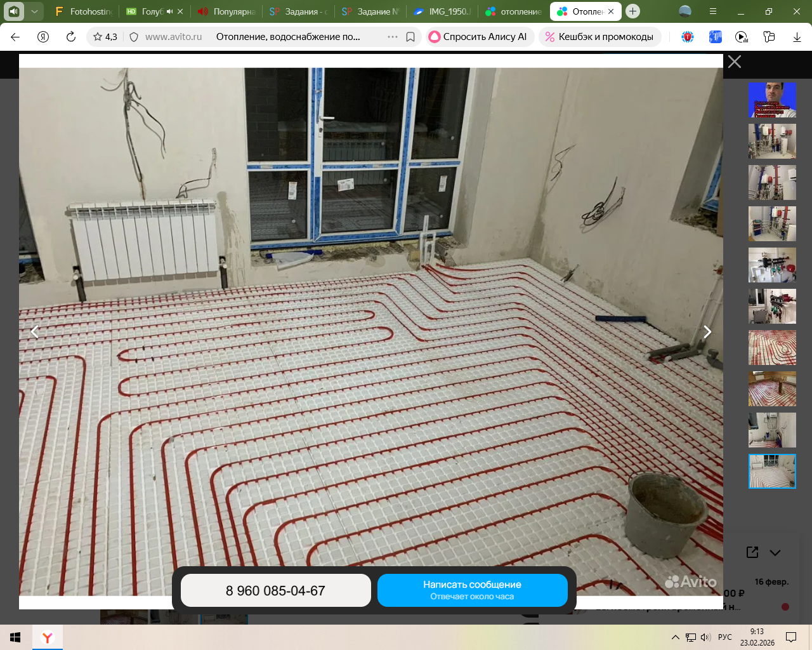Open the network status tray icon

coord(691,637)
